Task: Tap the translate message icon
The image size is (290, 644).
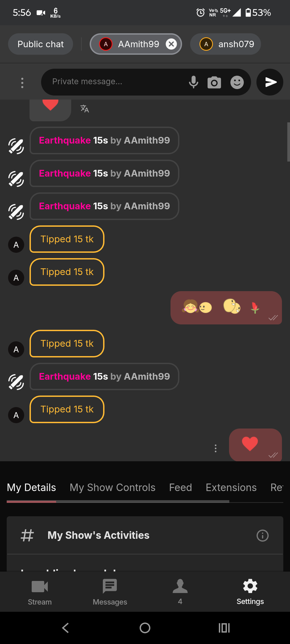Action: click(x=85, y=109)
